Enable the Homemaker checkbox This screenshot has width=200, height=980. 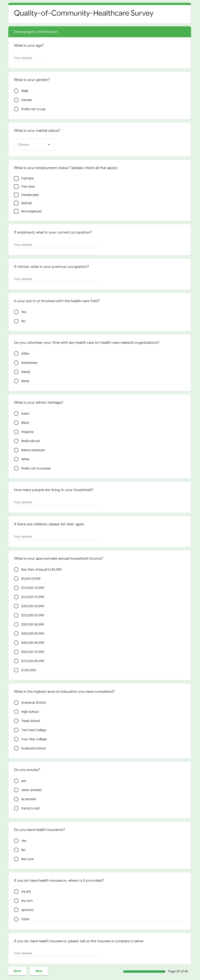(16, 195)
